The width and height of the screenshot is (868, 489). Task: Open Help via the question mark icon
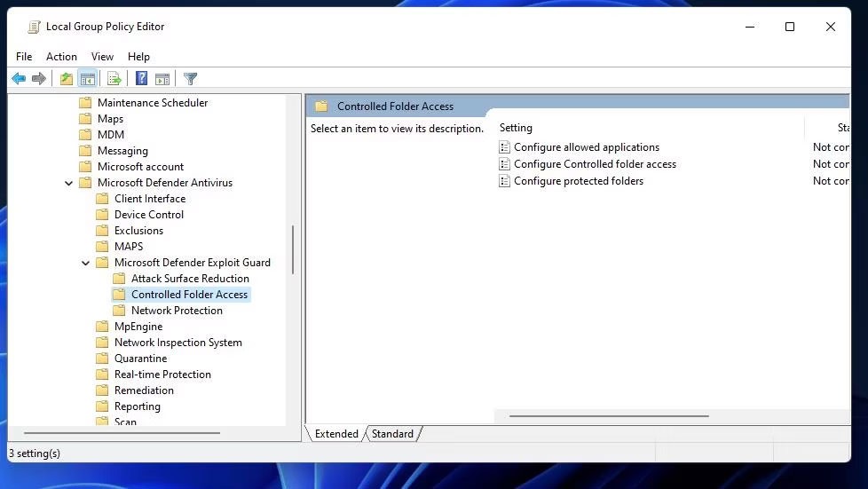click(x=141, y=79)
